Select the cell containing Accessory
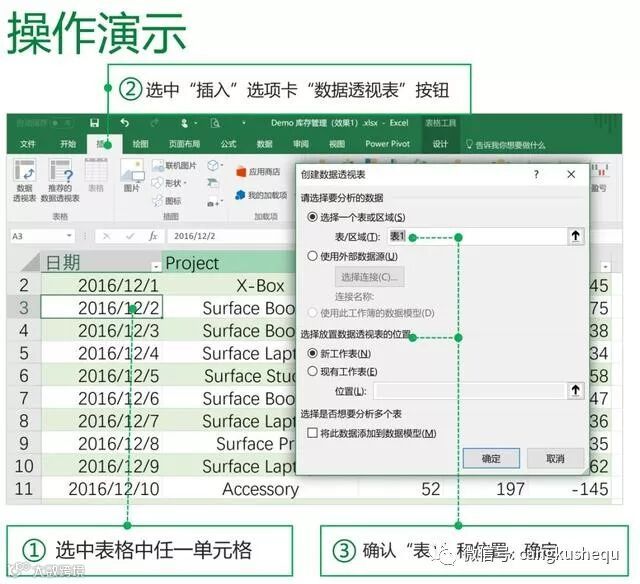The image size is (640, 584). (260, 489)
